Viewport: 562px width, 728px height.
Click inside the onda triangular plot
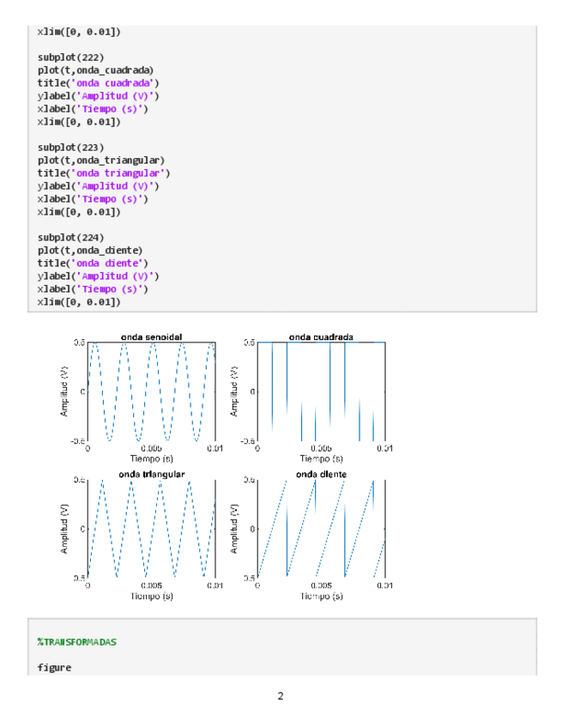click(x=151, y=528)
